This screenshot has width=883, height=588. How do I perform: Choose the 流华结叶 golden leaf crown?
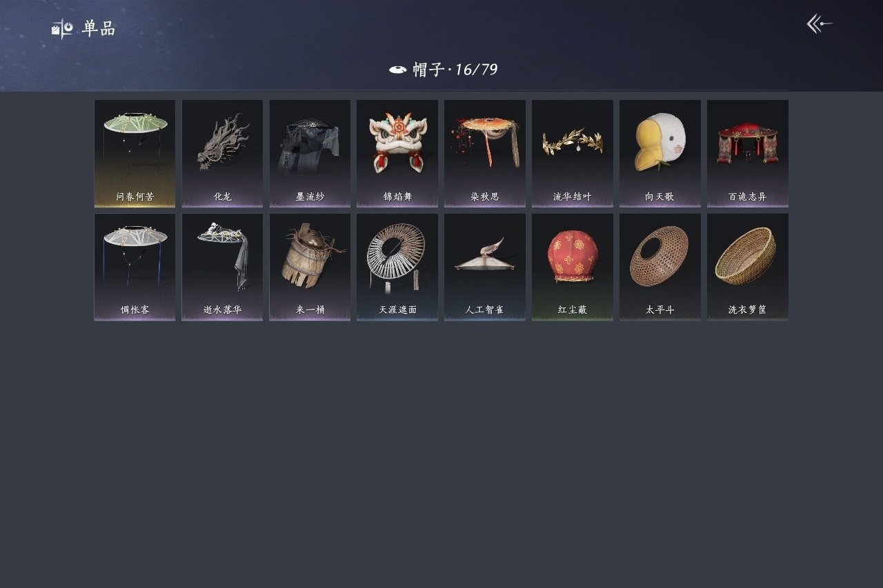pyautogui.click(x=573, y=153)
